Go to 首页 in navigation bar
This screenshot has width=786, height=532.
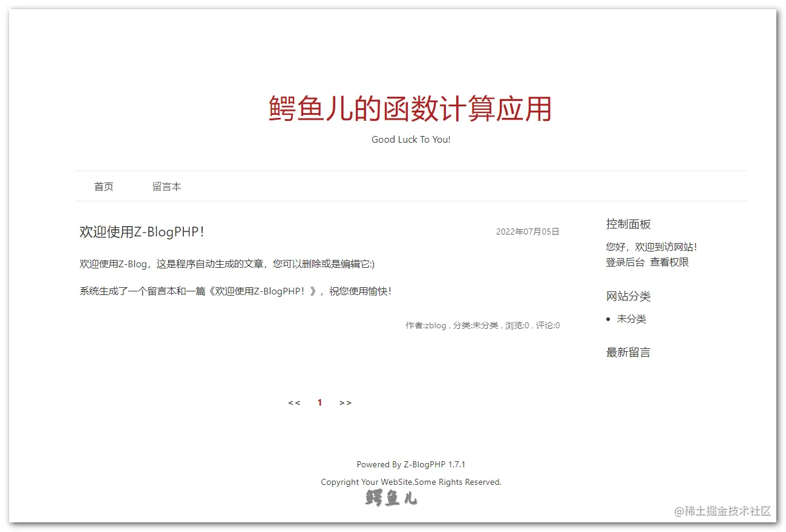pos(103,186)
